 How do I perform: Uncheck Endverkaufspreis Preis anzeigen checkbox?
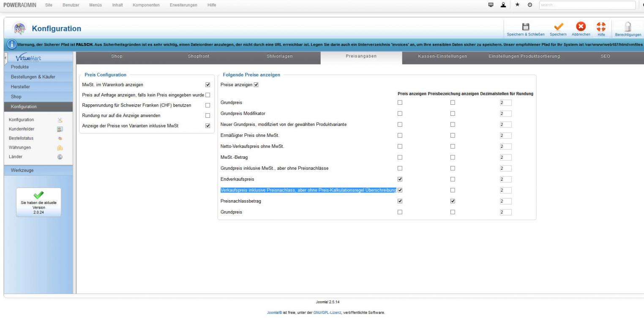coord(400,179)
